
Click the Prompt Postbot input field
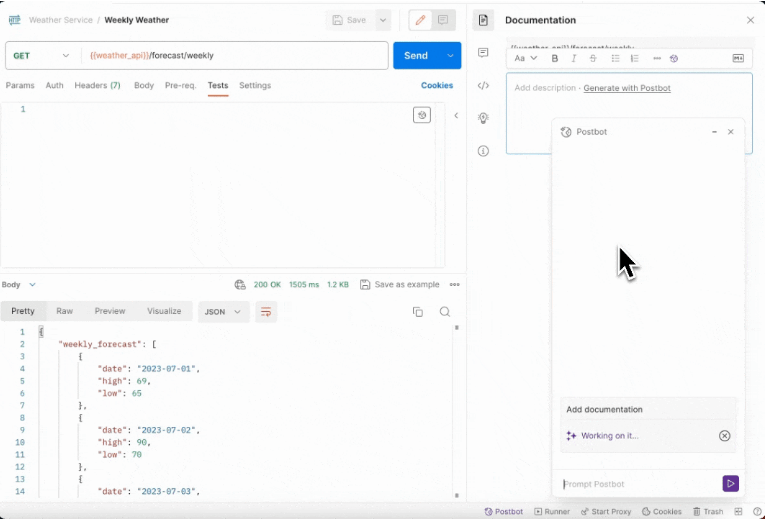pyautogui.click(x=640, y=484)
